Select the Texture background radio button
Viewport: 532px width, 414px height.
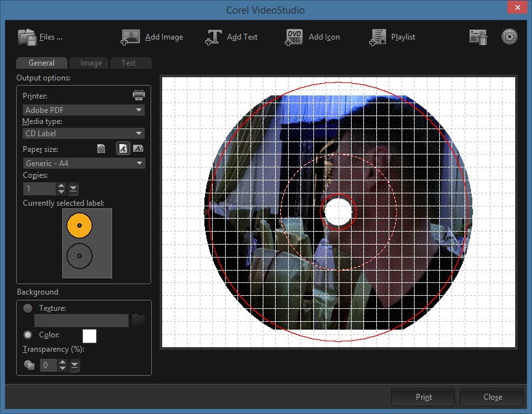[28, 308]
